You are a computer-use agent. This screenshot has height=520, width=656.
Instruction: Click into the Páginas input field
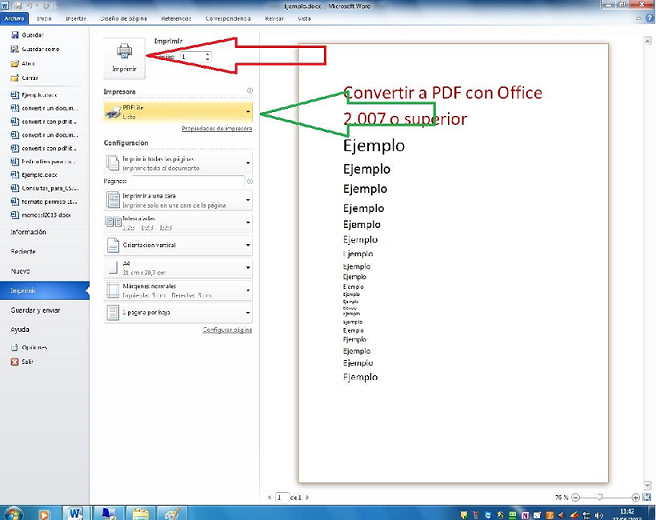pos(188,181)
